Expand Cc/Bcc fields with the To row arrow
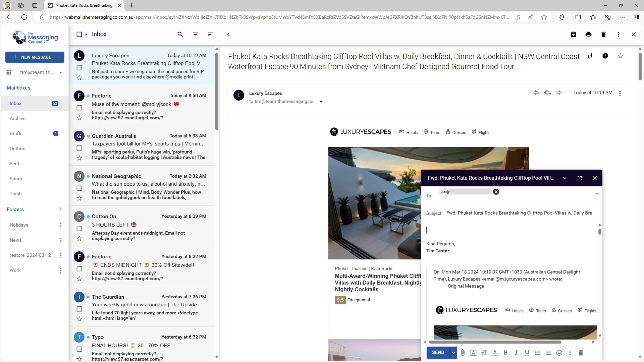 point(597,194)
